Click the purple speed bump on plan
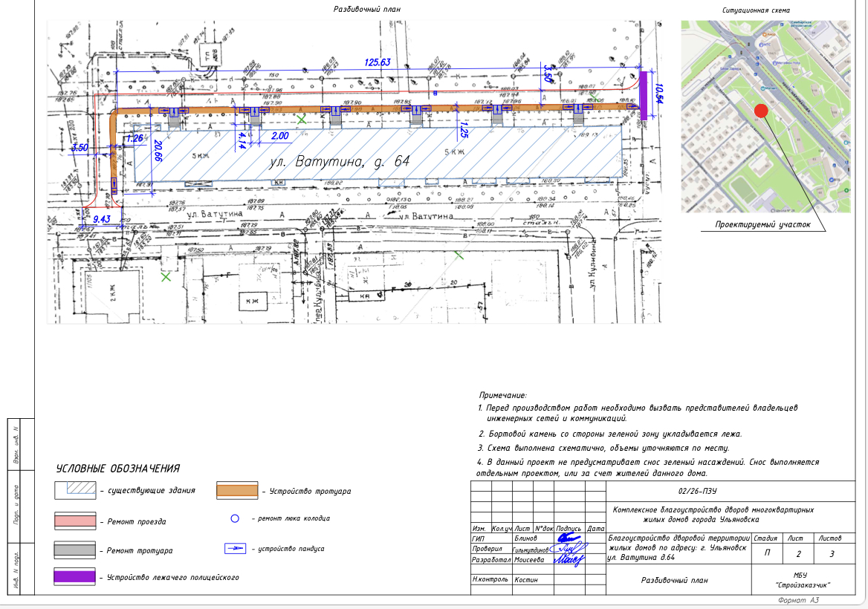 click(644, 94)
